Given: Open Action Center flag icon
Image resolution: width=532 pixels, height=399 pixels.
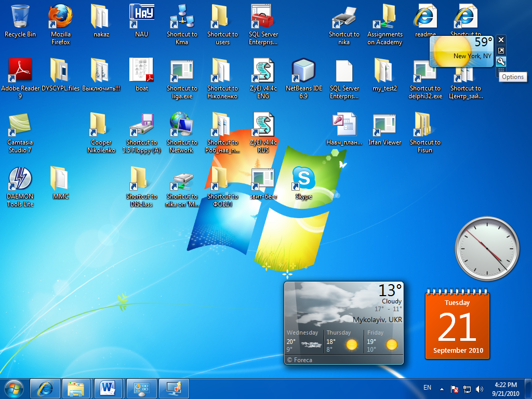Looking at the screenshot, I should click(454, 389).
